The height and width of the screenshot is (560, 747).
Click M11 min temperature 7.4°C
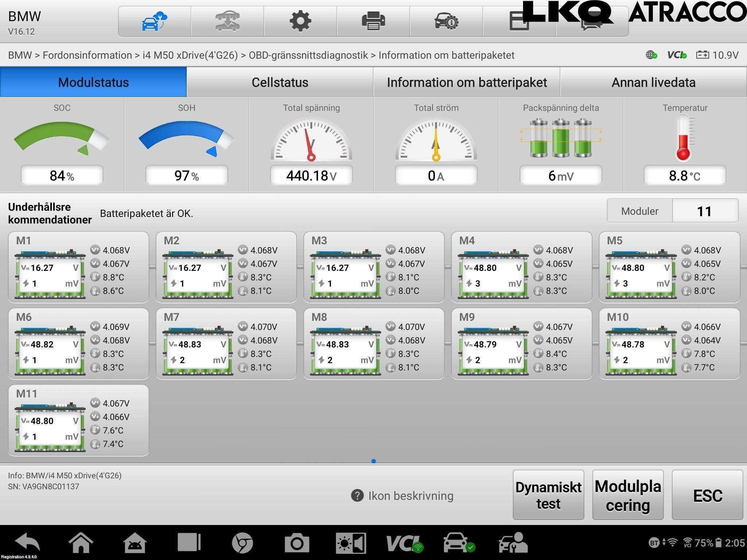click(x=113, y=444)
